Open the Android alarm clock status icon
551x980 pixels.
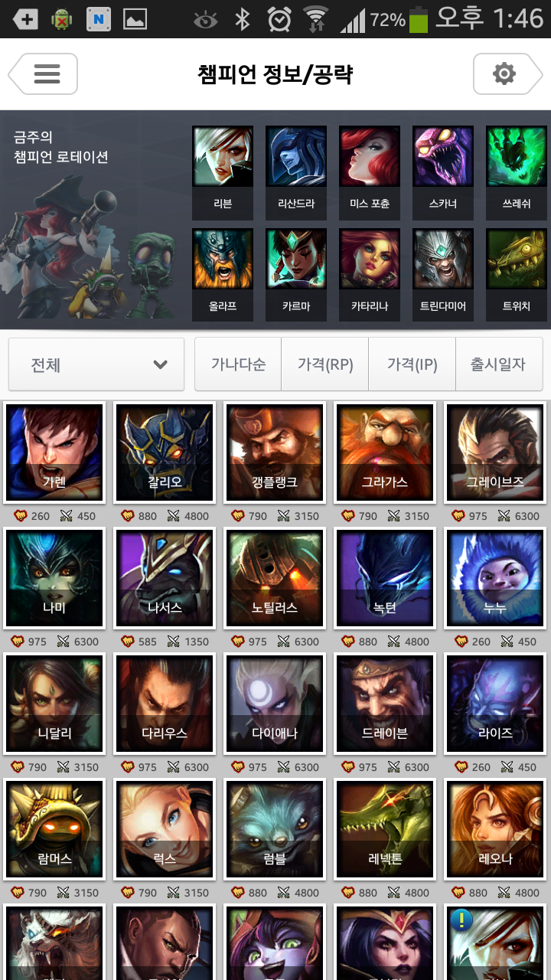[279, 19]
